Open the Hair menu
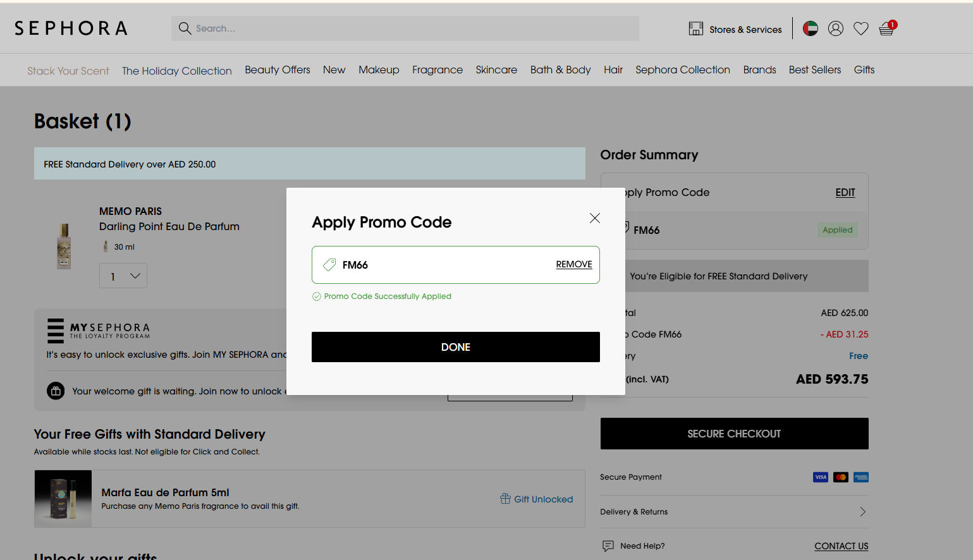The image size is (973, 560). click(613, 70)
